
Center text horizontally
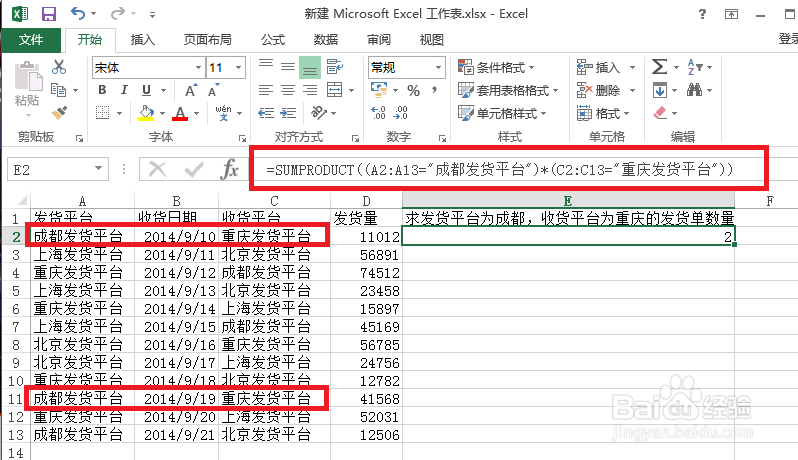(x=288, y=91)
